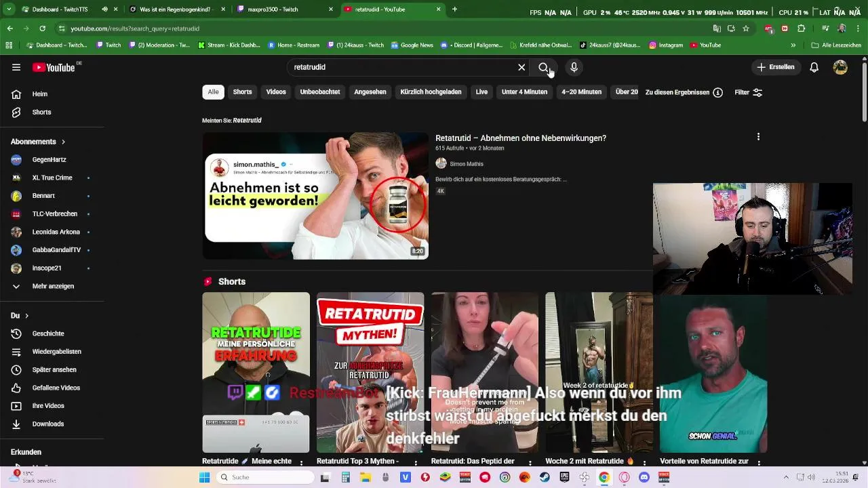Open XL True Crime subscription

(52, 178)
